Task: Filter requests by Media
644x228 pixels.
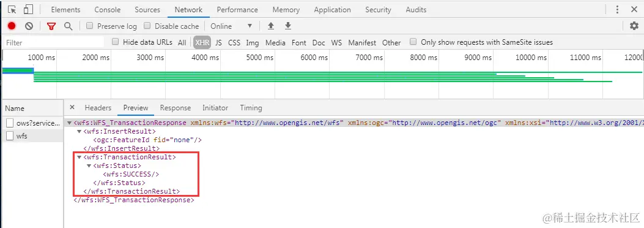Action: [275, 42]
